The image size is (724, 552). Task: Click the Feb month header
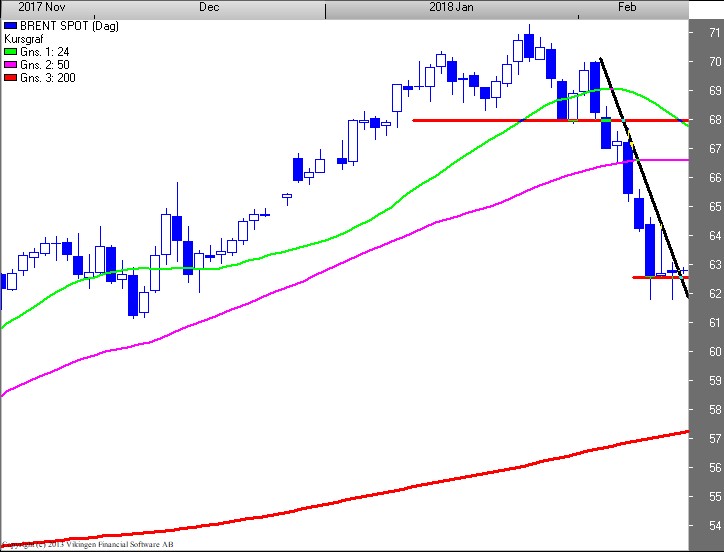[628, 7]
